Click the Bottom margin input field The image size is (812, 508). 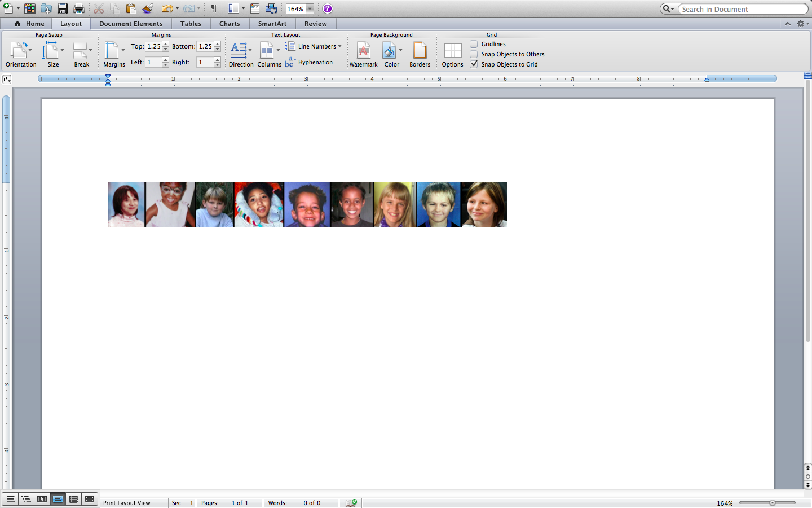(205, 46)
